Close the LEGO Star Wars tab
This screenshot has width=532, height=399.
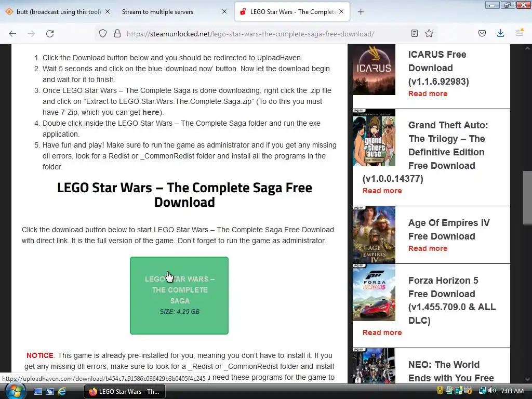point(341,11)
